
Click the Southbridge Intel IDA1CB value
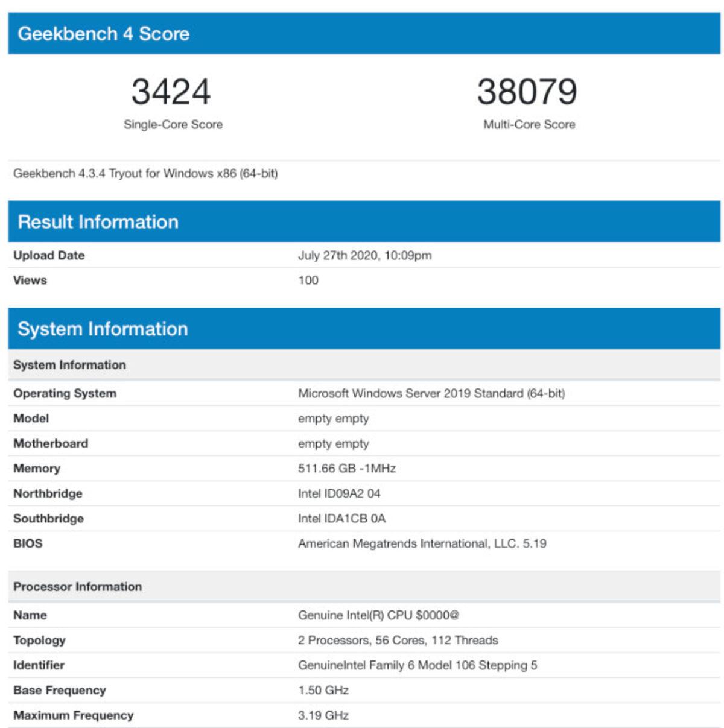pos(340,518)
